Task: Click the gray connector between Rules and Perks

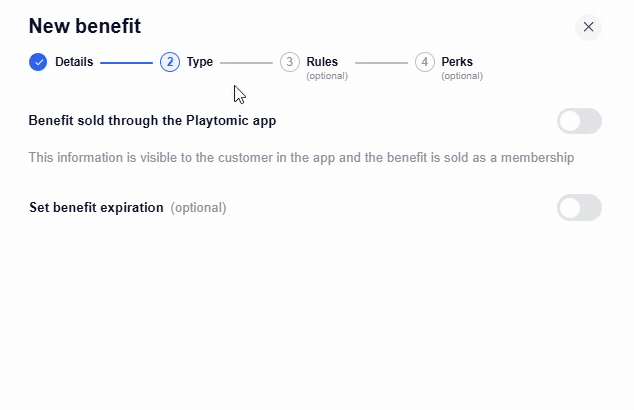Action: coord(381,63)
